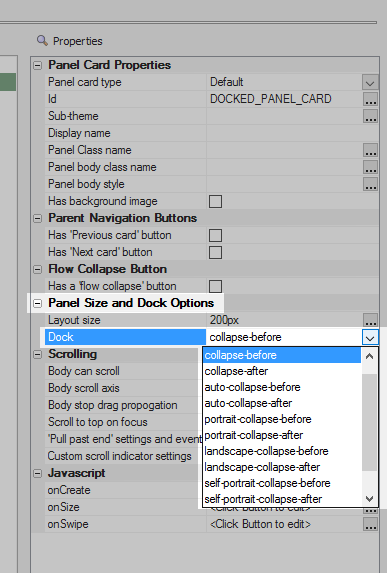Open the Panel card type dropdown arrow
387x573 pixels.
tap(370, 82)
